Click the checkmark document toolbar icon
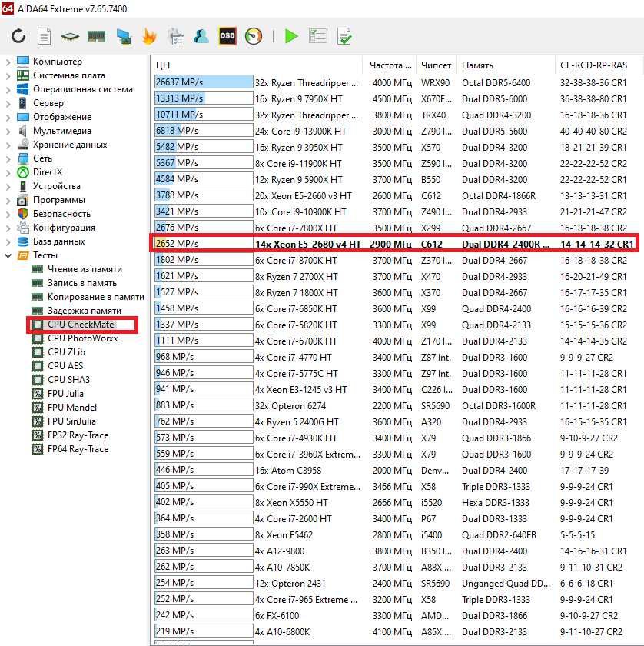 point(344,36)
